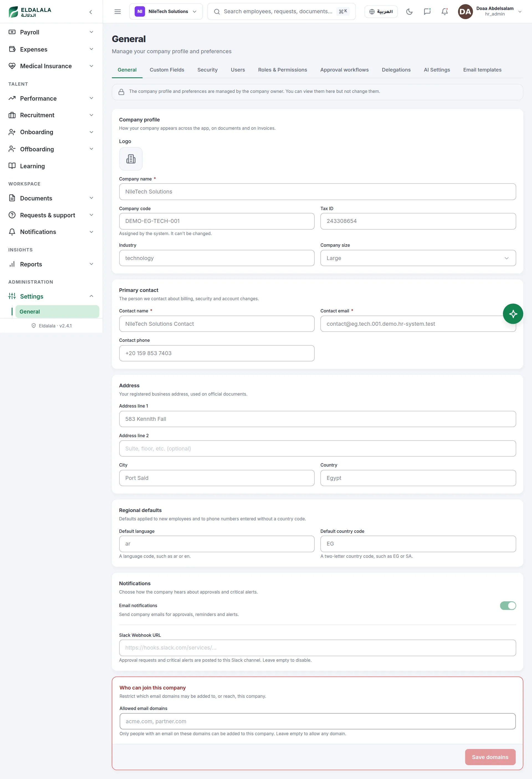
Task: Open the Approval workflows tab
Action: coord(344,70)
